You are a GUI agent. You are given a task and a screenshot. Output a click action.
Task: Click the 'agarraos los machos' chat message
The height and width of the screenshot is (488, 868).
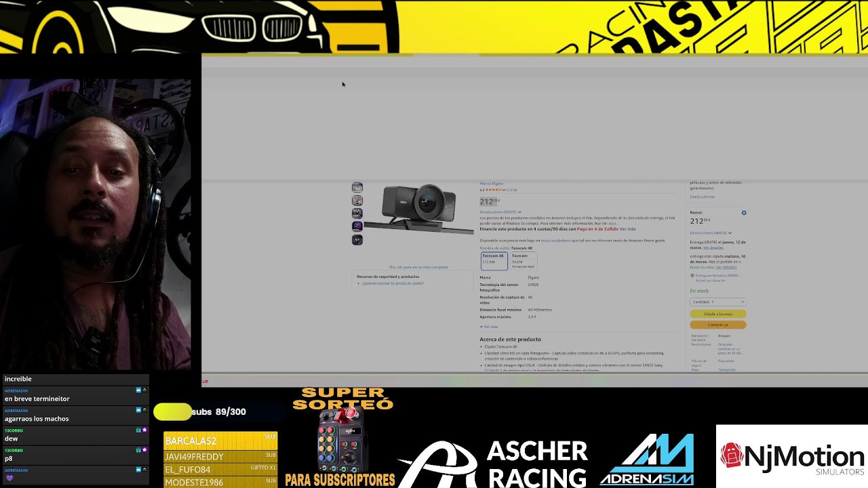click(x=37, y=419)
